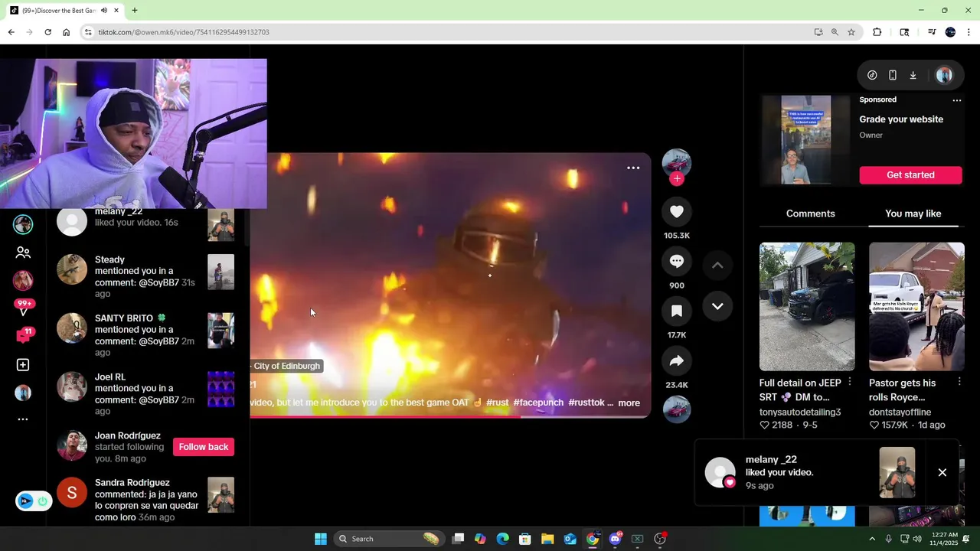The width and height of the screenshot is (980, 551).
Task: Open tonysautodetailing3 profile link
Action: [800, 412]
